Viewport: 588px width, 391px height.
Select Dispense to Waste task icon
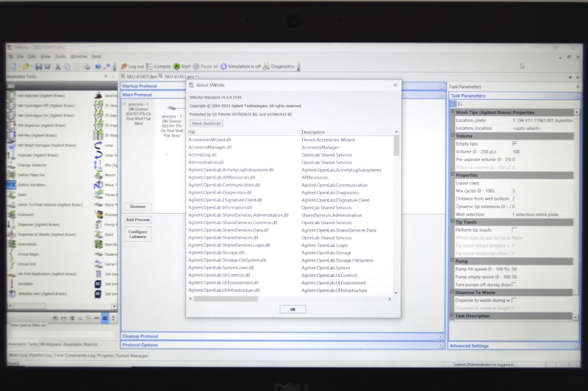12,234
